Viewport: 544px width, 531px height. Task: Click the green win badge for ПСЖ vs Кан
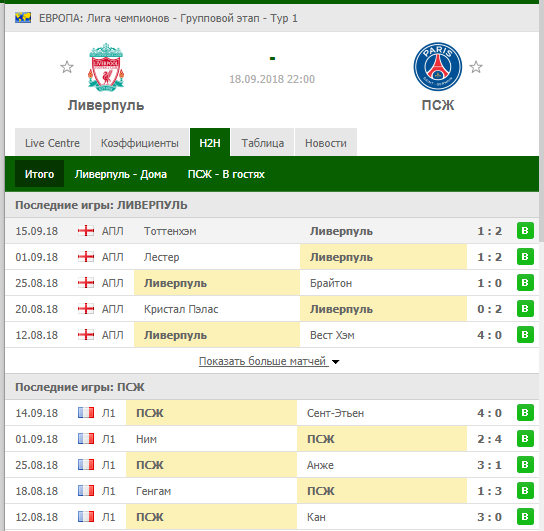525,517
